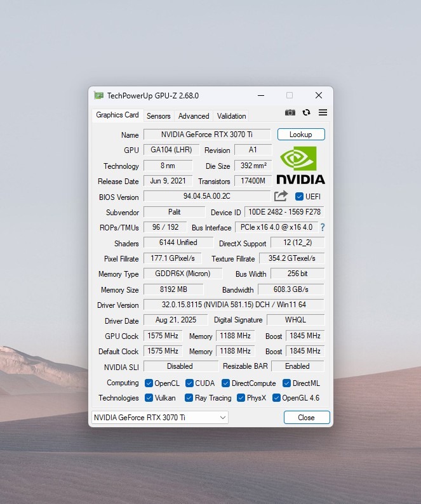The image size is (421, 504).
Task: Click the Transistors value 17400M
Action: click(x=253, y=181)
